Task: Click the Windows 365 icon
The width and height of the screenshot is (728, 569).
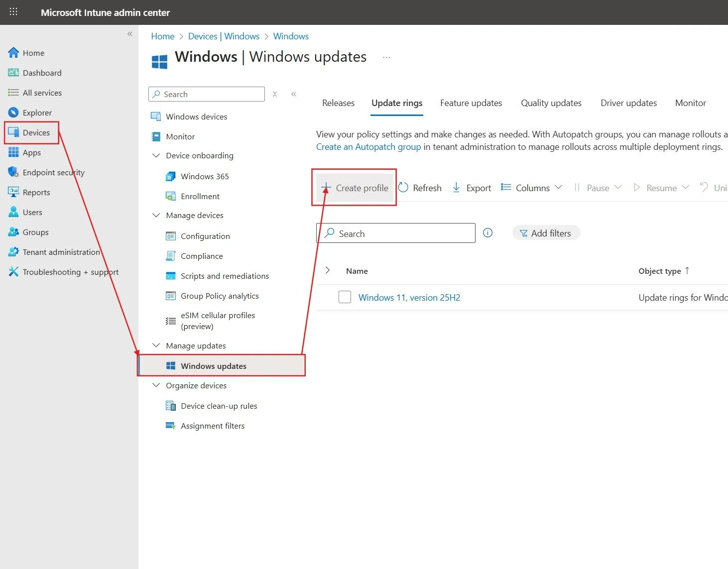Action: click(170, 176)
